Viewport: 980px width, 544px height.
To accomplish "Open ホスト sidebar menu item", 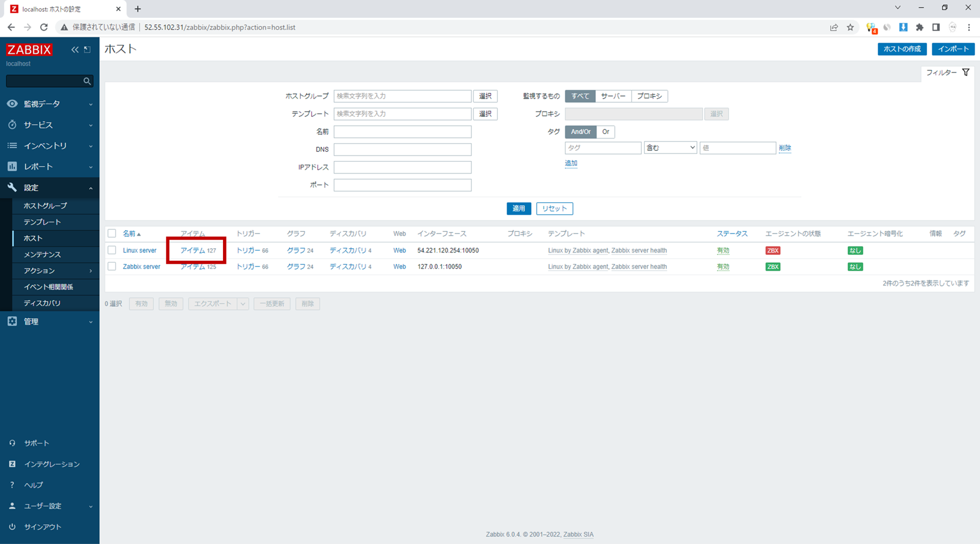I will pyautogui.click(x=56, y=238).
